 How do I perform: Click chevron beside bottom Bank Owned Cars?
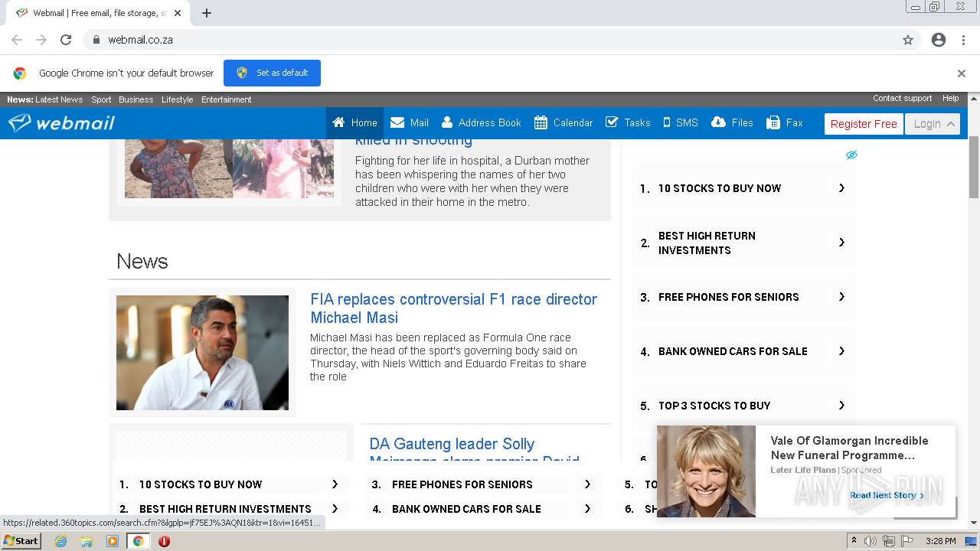coord(587,509)
